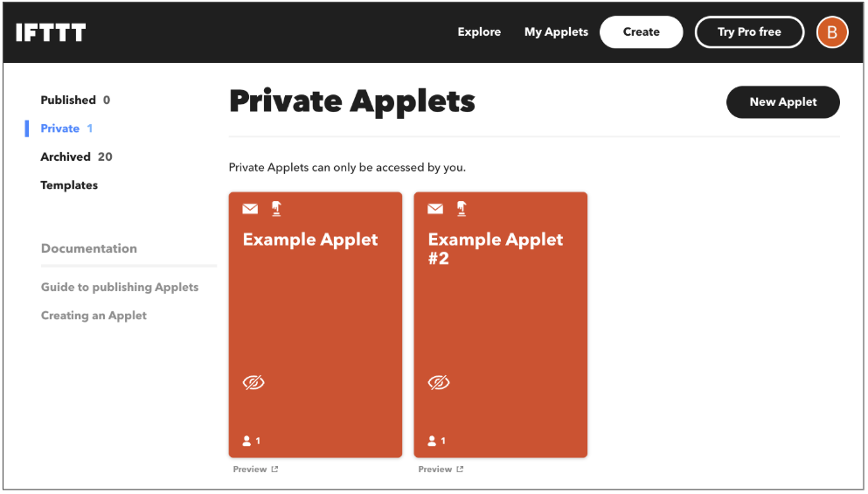Toggle hidden-eye visibility on Example Applet #2
The image size is (868, 494).
(439, 382)
